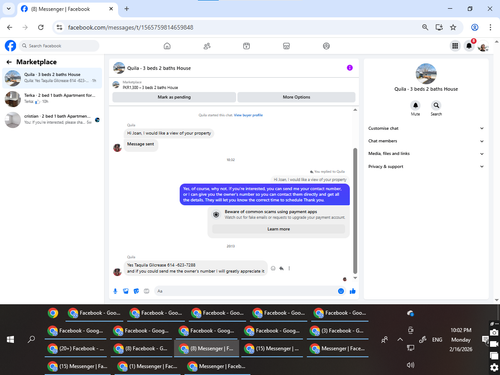Open Chrome zoom magnifier in address bar

pos(425,27)
